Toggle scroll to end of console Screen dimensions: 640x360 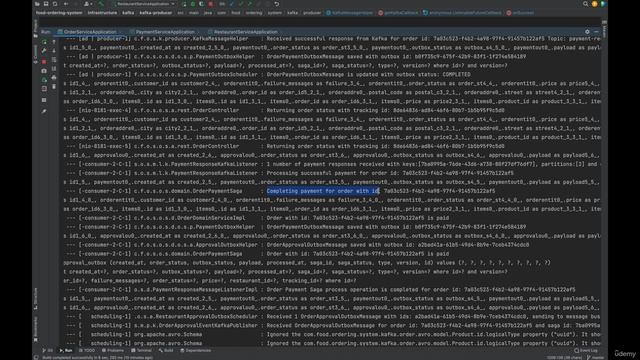(54, 69)
